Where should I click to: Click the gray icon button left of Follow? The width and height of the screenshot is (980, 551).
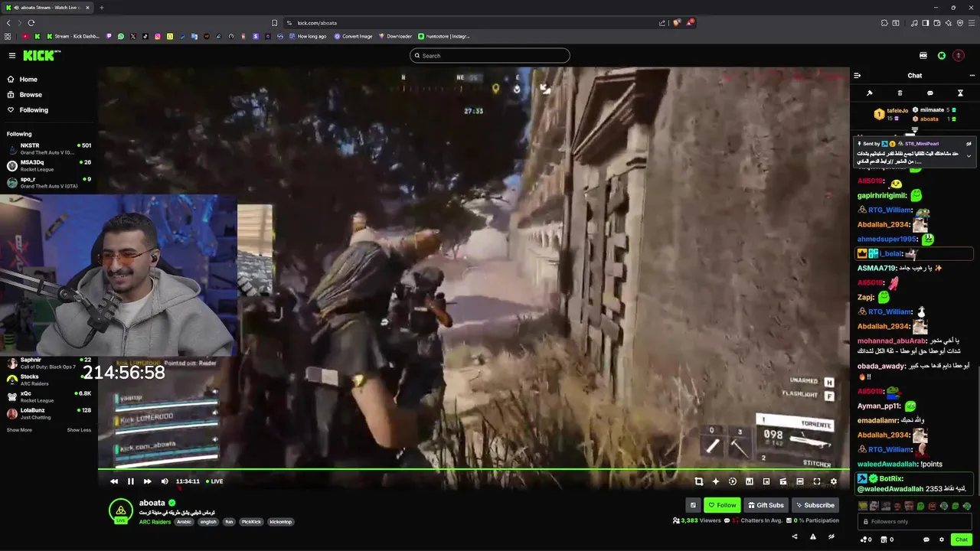[x=693, y=505]
